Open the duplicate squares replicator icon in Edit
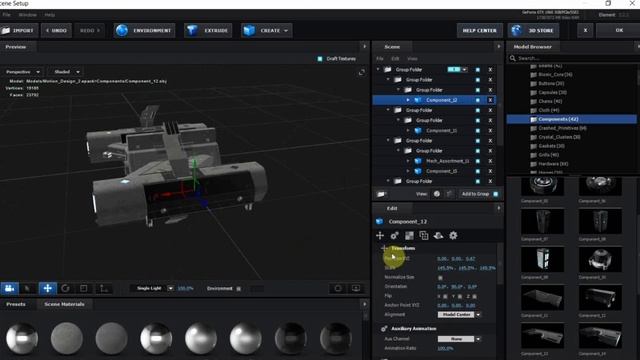 point(424,236)
